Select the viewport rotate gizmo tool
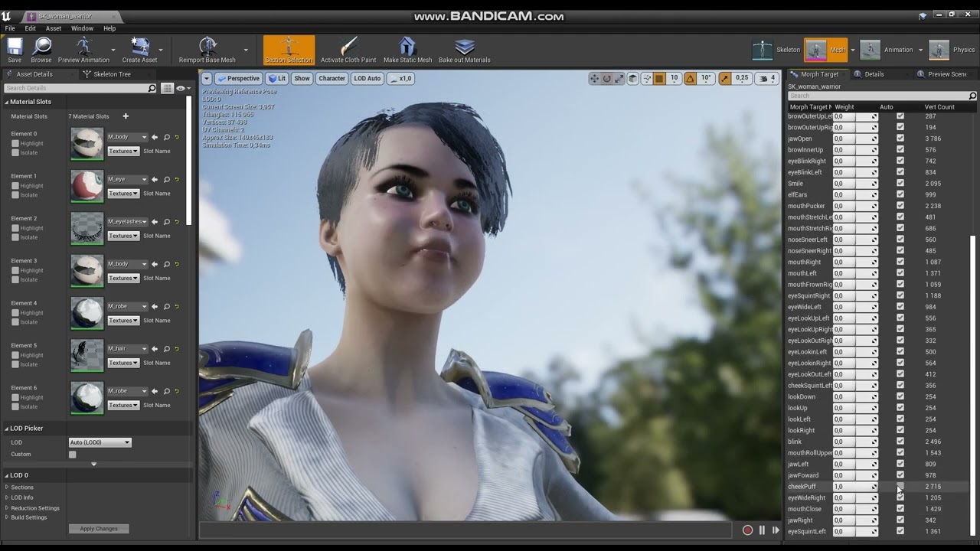 coord(606,78)
